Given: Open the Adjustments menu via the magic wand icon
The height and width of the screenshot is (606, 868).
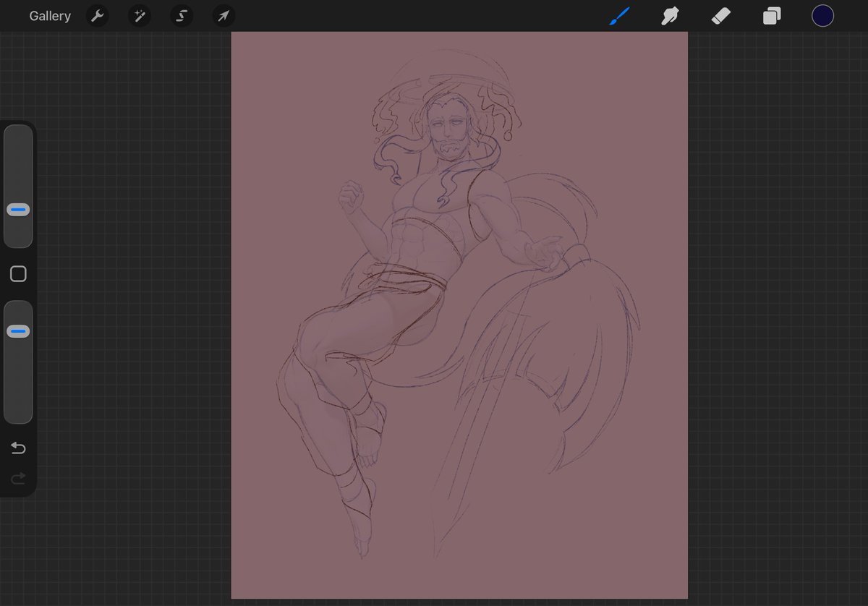Looking at the screenshot, I should coord(139,15).
